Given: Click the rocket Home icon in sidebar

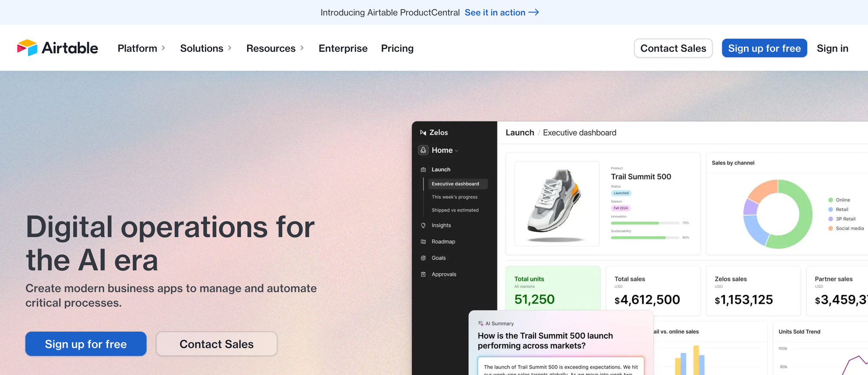Looking at the screenshot, I should point(423,150).
